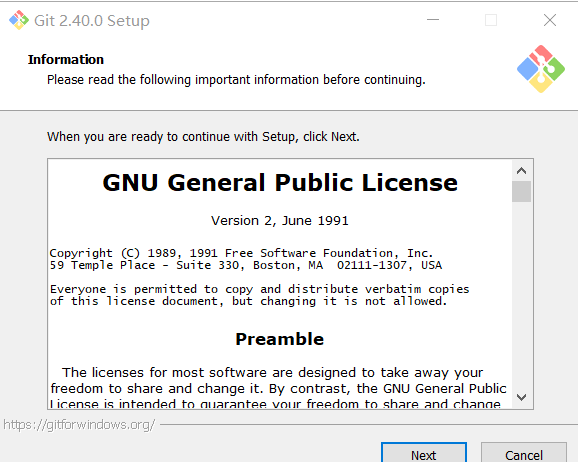Image resolution: width=578 pixels, height=462 pixels.
Task: Click the Git 2.40.0 Setup title text
Action: 92,21
